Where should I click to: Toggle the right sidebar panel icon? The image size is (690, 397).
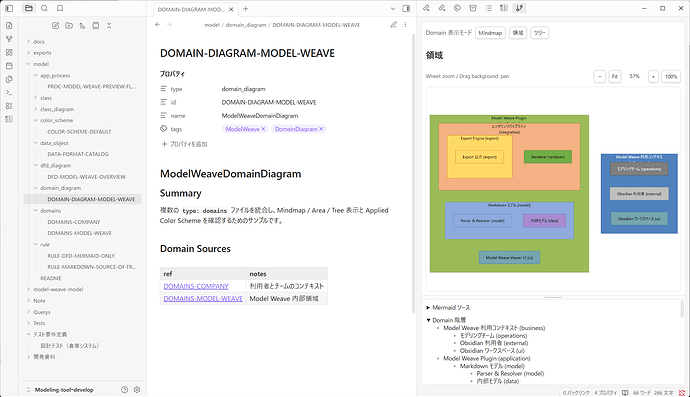(406, 8)
